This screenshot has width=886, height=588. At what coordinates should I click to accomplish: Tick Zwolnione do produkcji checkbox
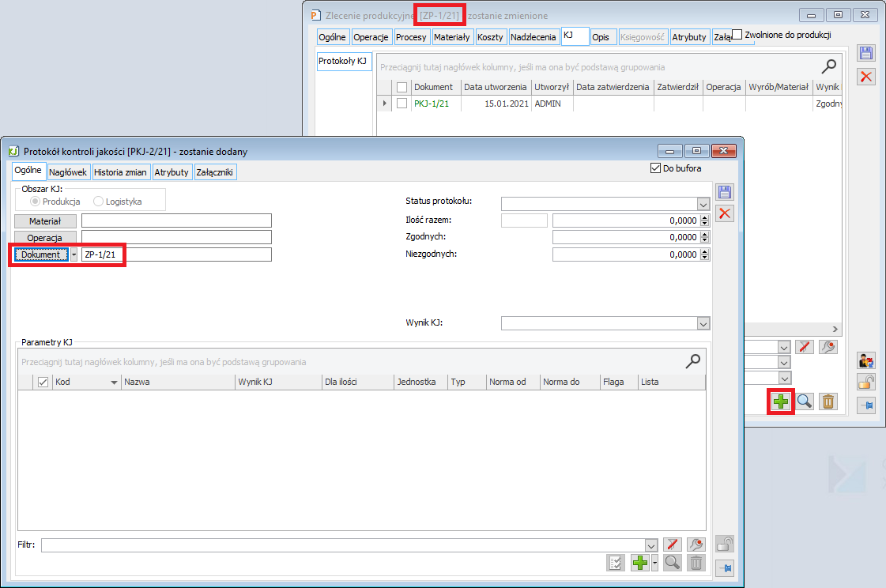click(x=737, y=35)
